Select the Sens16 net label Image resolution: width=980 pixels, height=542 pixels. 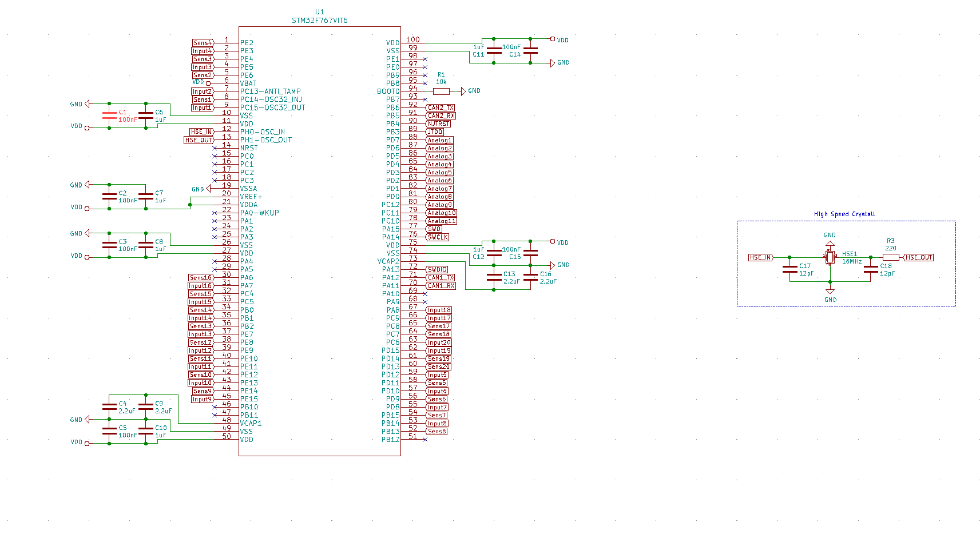[x=201, y=277]
